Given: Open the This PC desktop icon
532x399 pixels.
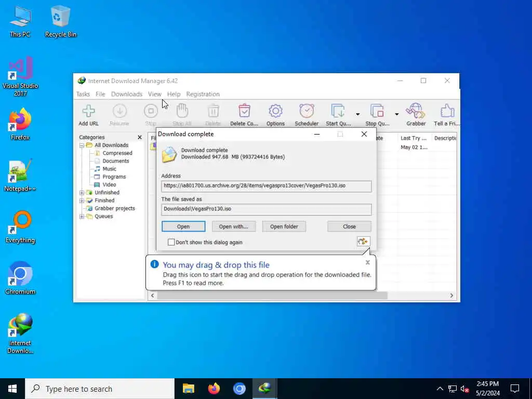Looking at the screenshot, I should pos(20,21).
